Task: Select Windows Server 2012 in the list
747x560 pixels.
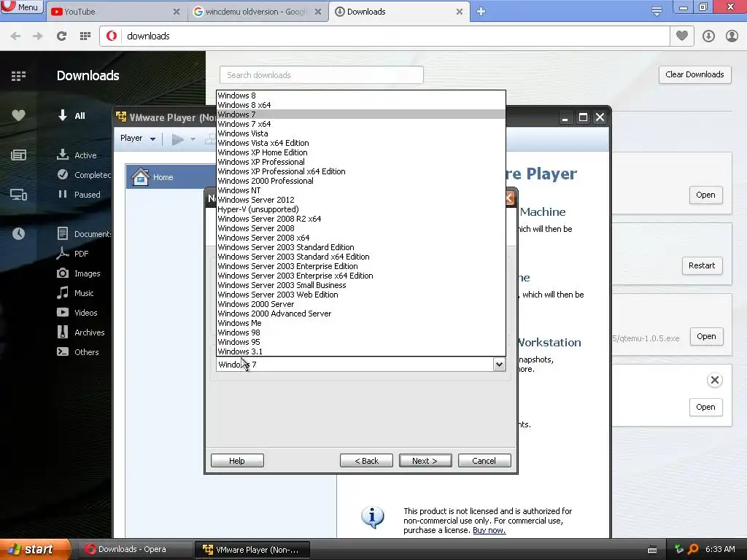Action: 360,200
